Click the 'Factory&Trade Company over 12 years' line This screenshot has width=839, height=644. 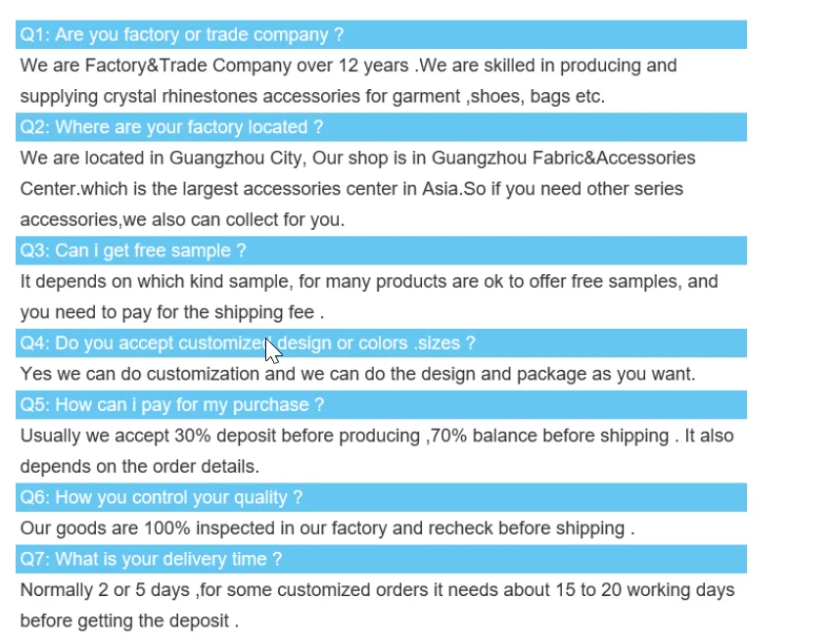point(348,66)
